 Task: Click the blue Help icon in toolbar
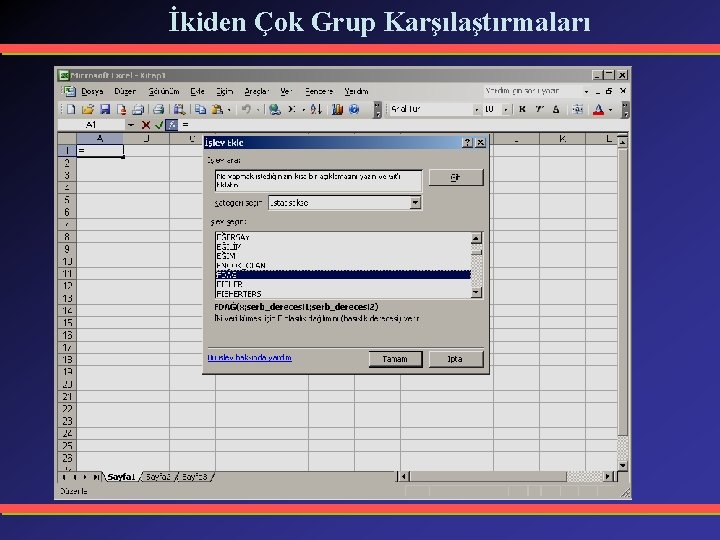pos(354,109)
